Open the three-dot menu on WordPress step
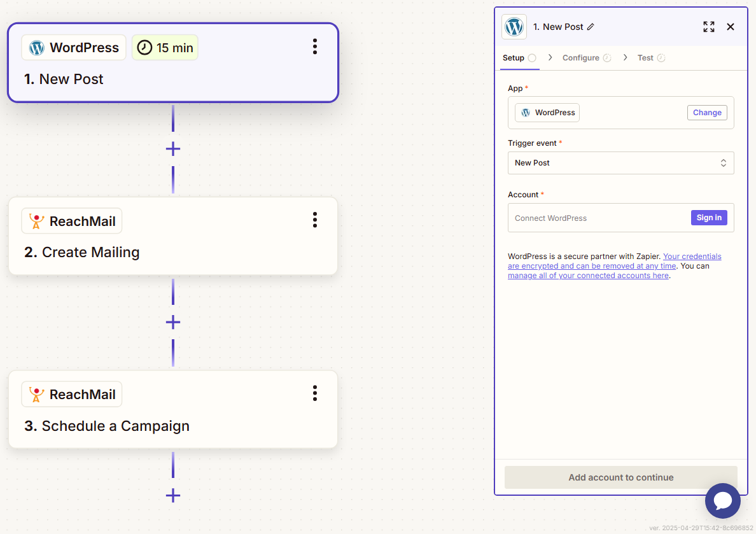Viewport: 756px width, 534px height. point(315,47)
